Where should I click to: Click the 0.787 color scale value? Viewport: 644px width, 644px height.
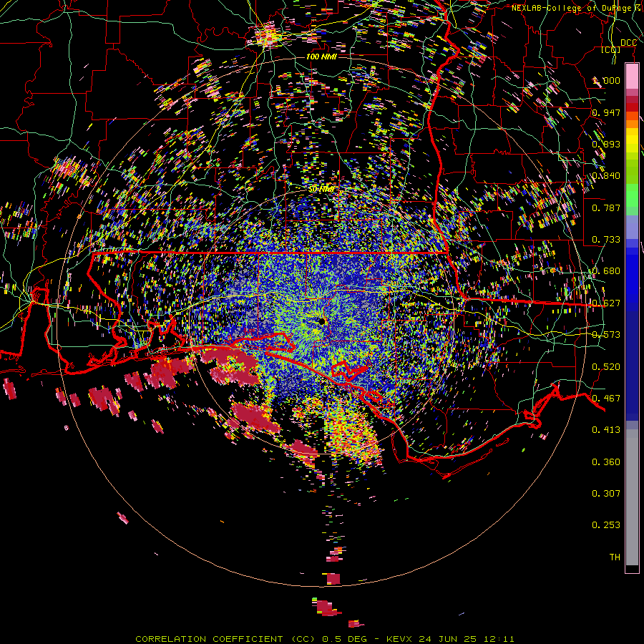(606, 208)
